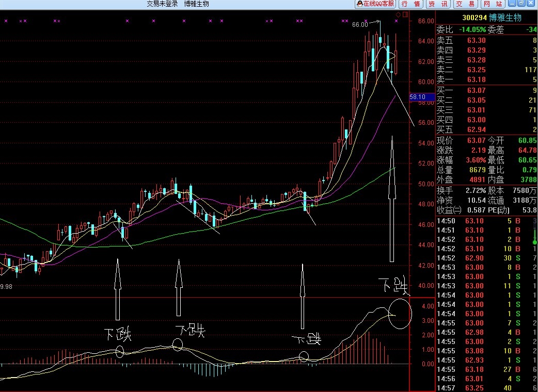The image size is (538, 392).
Task: Select the 买三 bid price 63.01
Action: [476, 110]
